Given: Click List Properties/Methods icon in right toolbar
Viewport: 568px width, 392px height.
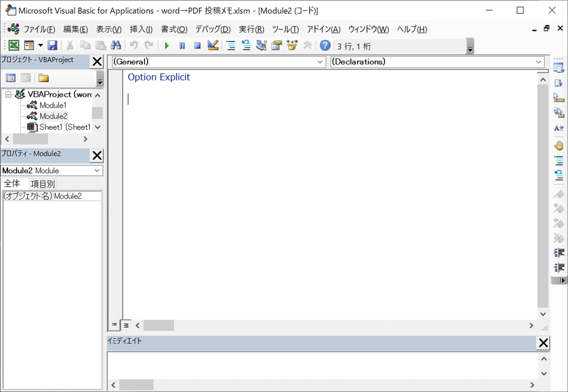Looking at the screenshot, I should pyautogui.click(x=559, y=68).
